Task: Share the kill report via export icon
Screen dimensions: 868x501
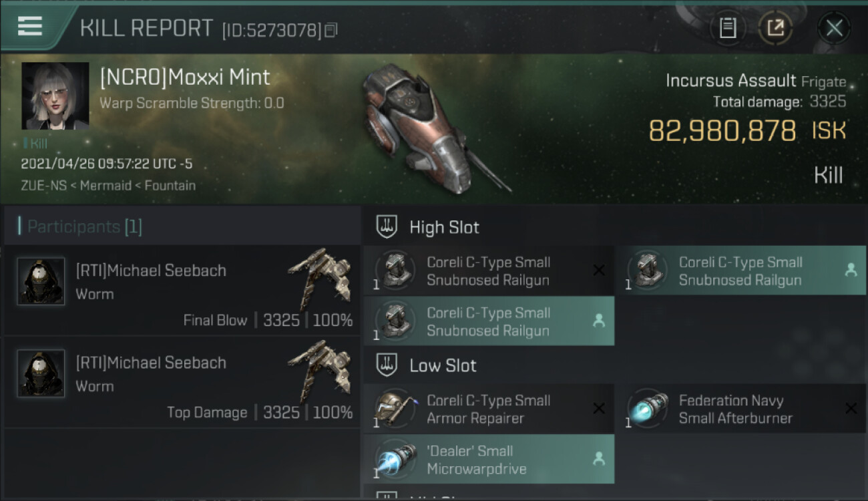Action: [775, 28]
